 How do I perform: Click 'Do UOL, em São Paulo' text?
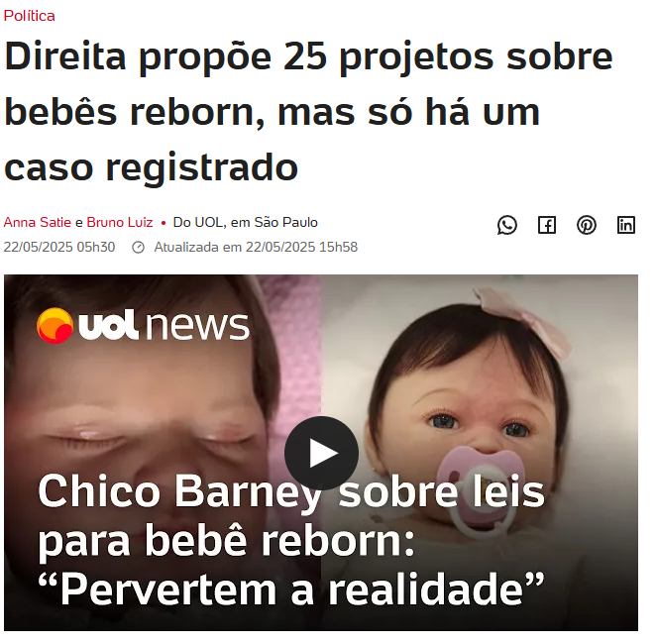point(245,222)
